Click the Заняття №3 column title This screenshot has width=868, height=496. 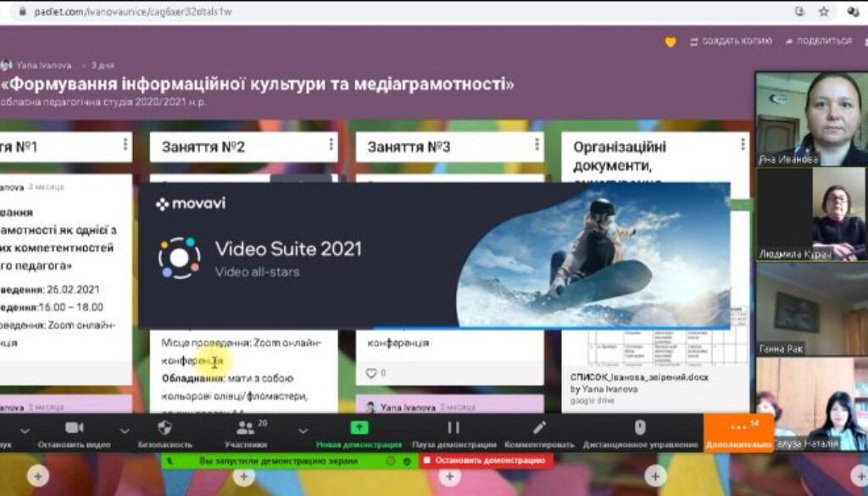409,147
